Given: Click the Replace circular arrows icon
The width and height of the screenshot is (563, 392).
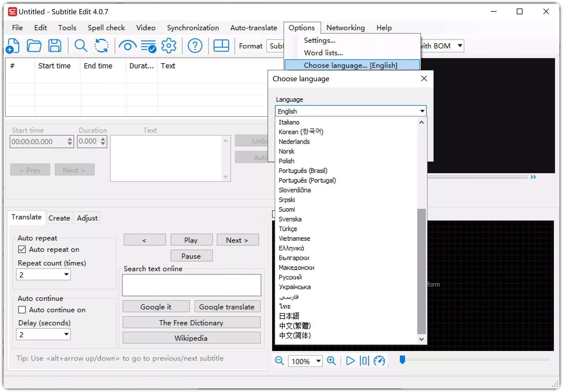Looking at the screenshot, I should [x=102, y=46].
